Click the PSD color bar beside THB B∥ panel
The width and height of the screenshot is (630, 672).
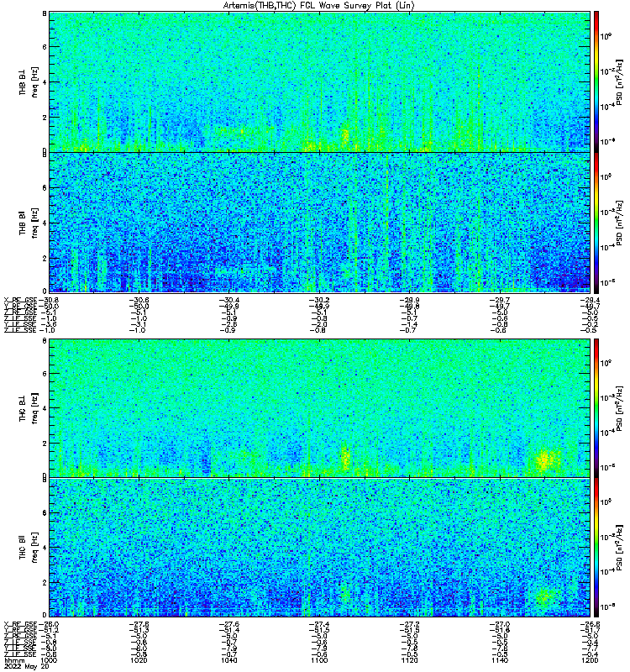point(596,223)
